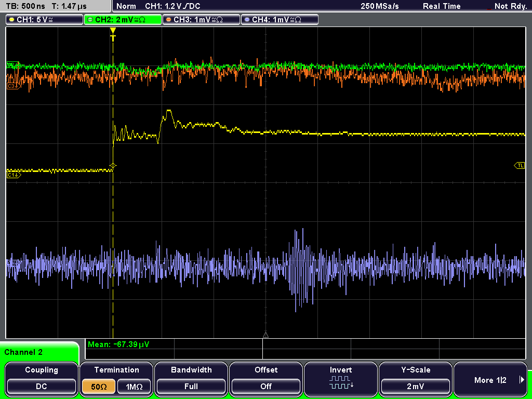
Task: Click the orange CH3 color dot
Action: point(169,20)
